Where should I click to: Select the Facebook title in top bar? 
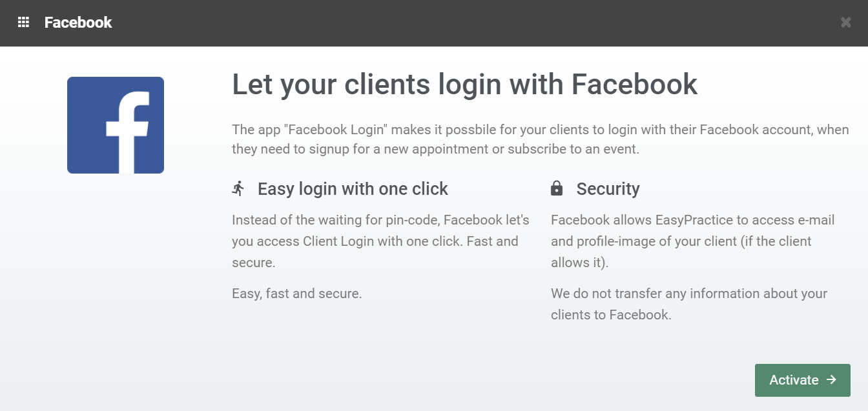pos(78,23)
